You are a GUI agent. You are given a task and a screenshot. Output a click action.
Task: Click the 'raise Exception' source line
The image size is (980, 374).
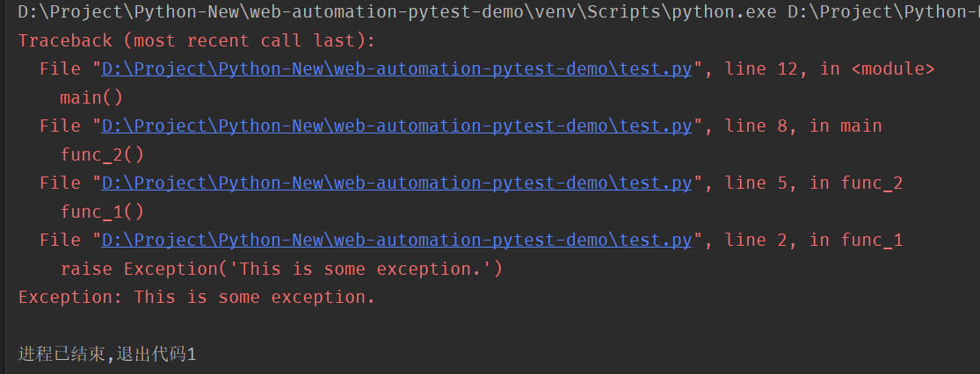click(281, 270)
